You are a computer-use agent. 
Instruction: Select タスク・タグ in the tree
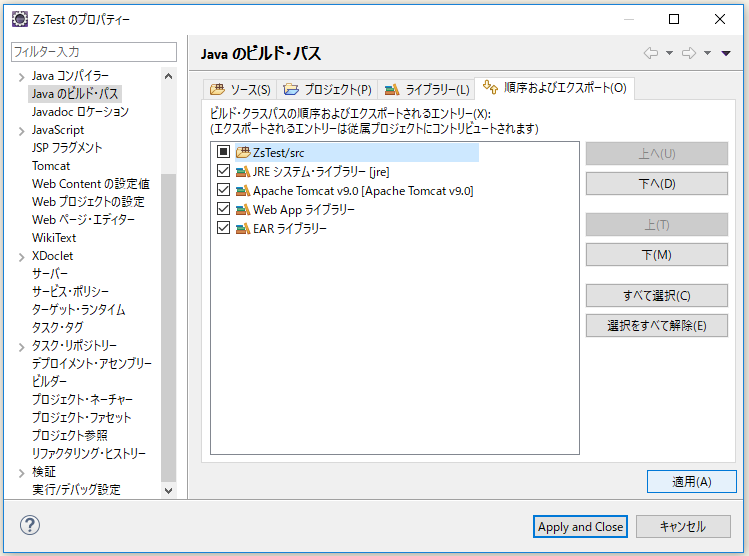point(57,328)
